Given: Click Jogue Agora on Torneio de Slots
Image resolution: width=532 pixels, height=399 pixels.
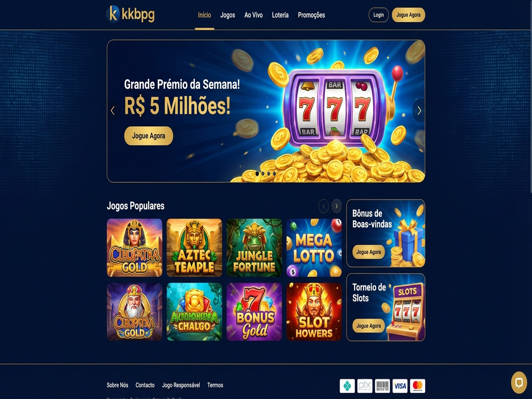Looking at the screenshot, I should (x=369, y=326).
